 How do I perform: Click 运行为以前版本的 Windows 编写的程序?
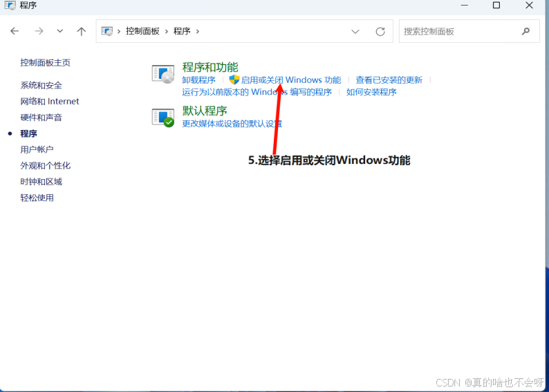[257, 92]
